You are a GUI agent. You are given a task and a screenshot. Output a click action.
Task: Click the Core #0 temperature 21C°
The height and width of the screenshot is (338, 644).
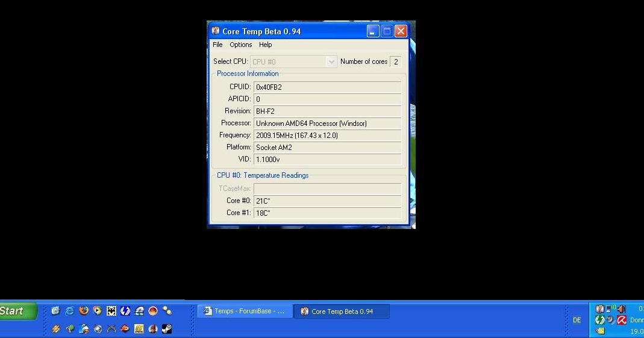[327, 201]
